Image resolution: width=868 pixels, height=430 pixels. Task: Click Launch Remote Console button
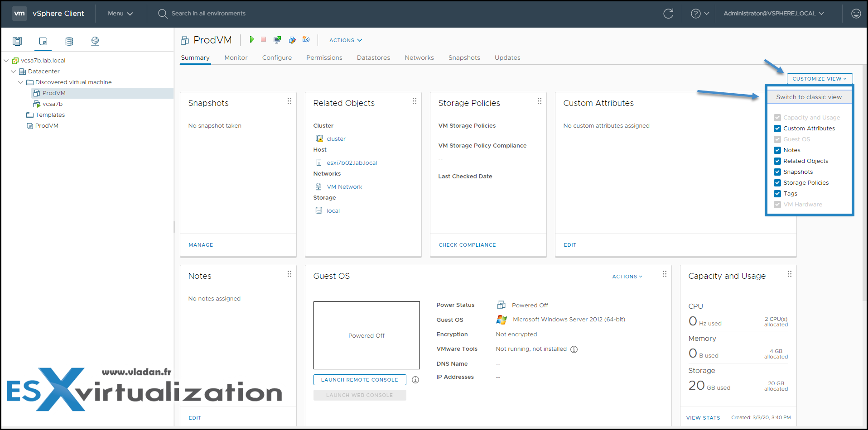tap(360, 380)
